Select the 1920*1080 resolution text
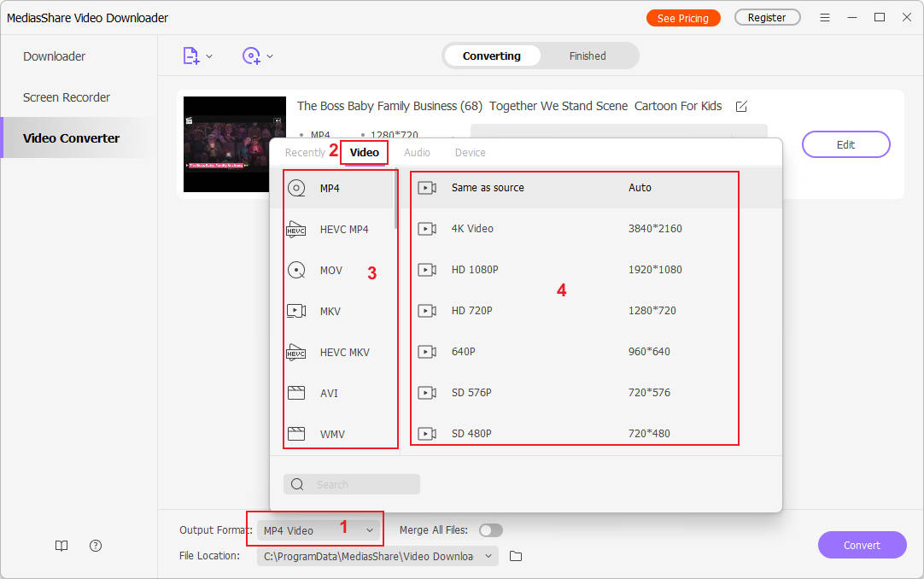The height and width of the screenshot is (579, 924). pos(655,270)
